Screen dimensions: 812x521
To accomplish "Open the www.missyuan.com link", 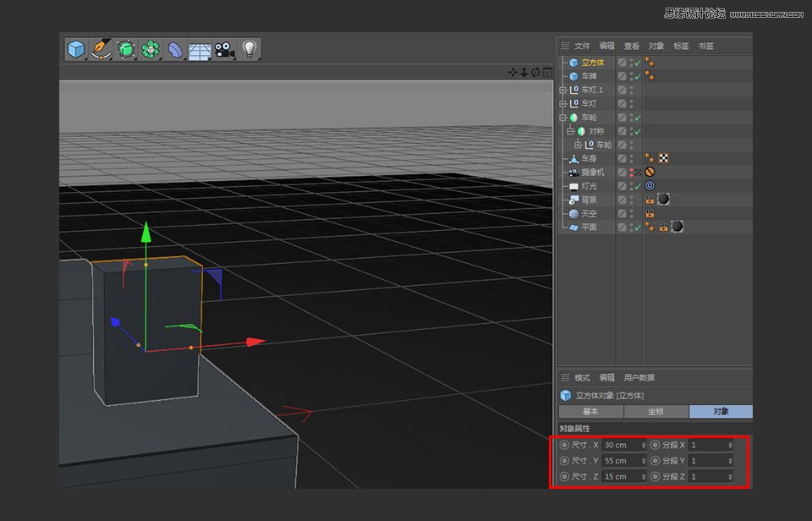I will click(765, 14).
